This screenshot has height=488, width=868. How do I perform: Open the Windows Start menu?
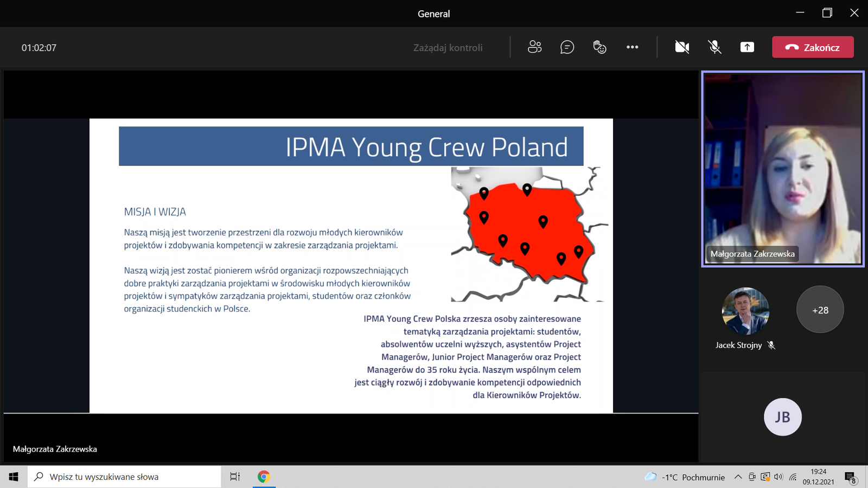[14, 477]
